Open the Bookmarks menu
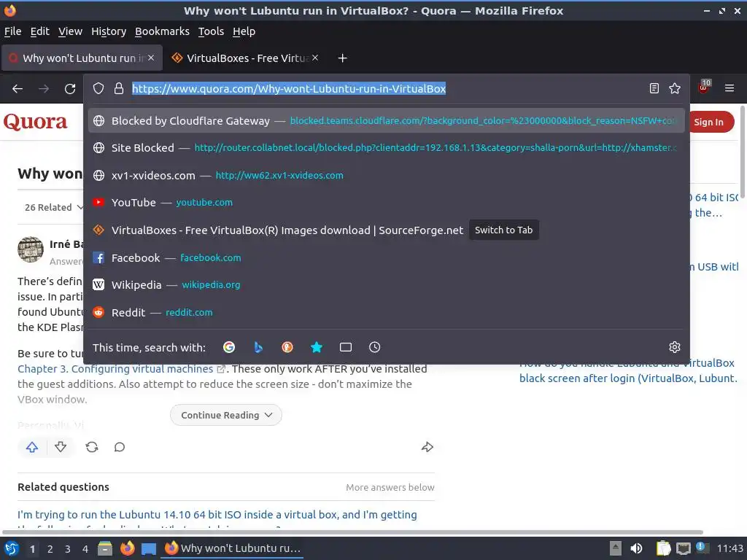This screenshot has height=560, width=747. tap(162, 31)
